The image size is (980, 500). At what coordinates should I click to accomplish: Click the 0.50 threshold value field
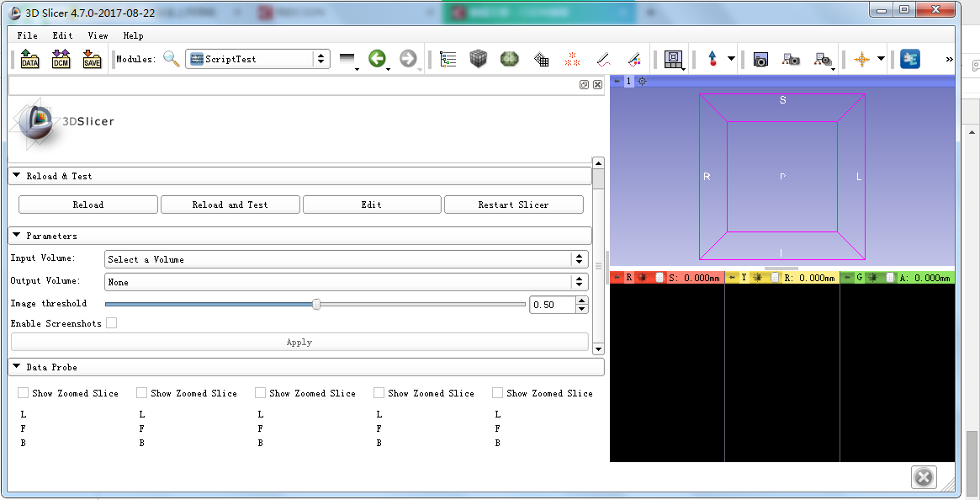point(553,305)
